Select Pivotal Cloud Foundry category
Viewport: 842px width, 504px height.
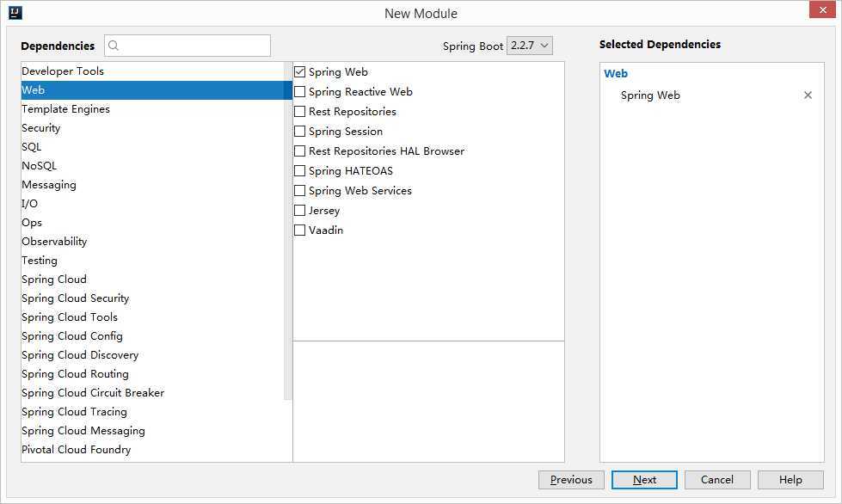click(x=152, y=450)
